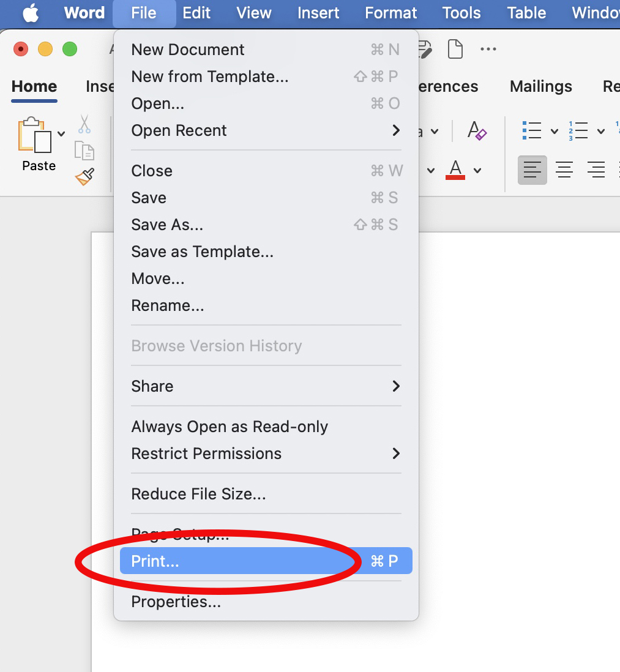Expand the bullet style dropdown arrow

click(555, 131)
